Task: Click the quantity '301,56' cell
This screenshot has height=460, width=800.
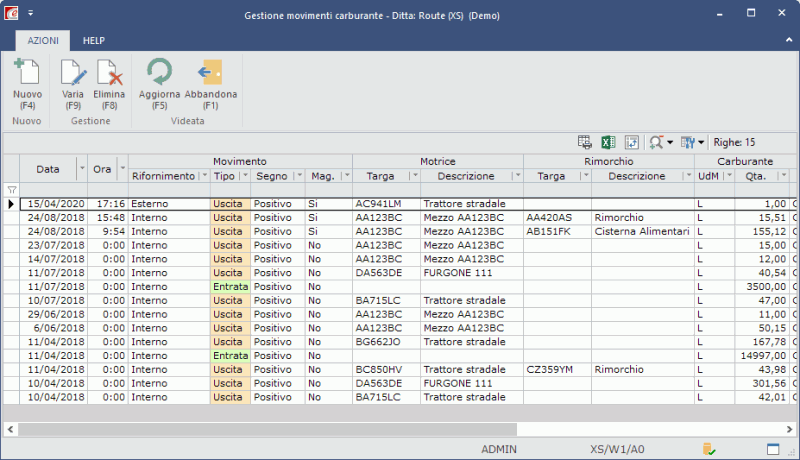Action: tap(762, 383)
